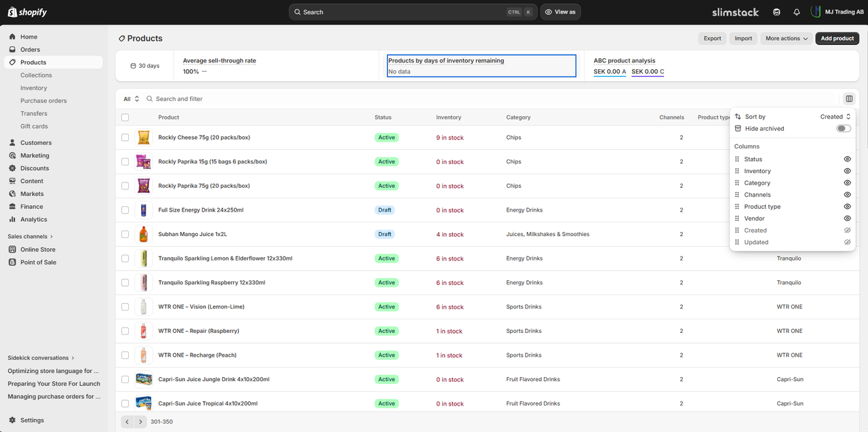Tick the select-all checkbox in the table header
Screen dimensions: 868x432
click(x=125, y=117)
